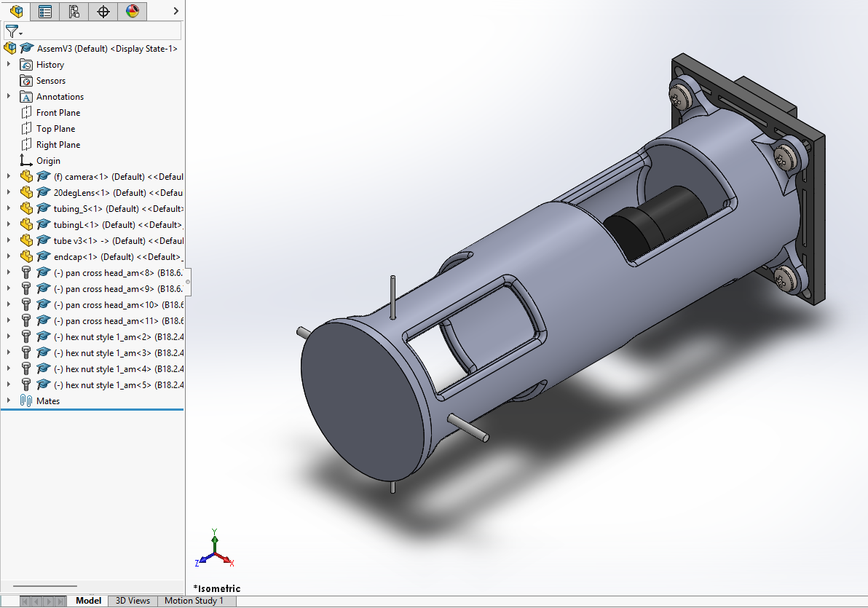Open the DimXpertManager crosshair tab
Screen dimensions: 868x608
103,11
